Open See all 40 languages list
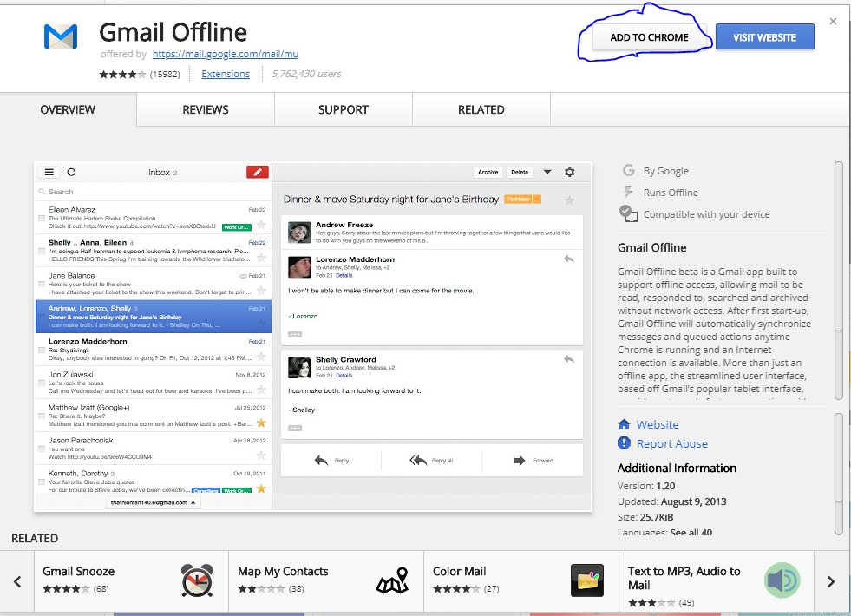The image size is (851, 616). pos(691,533)
